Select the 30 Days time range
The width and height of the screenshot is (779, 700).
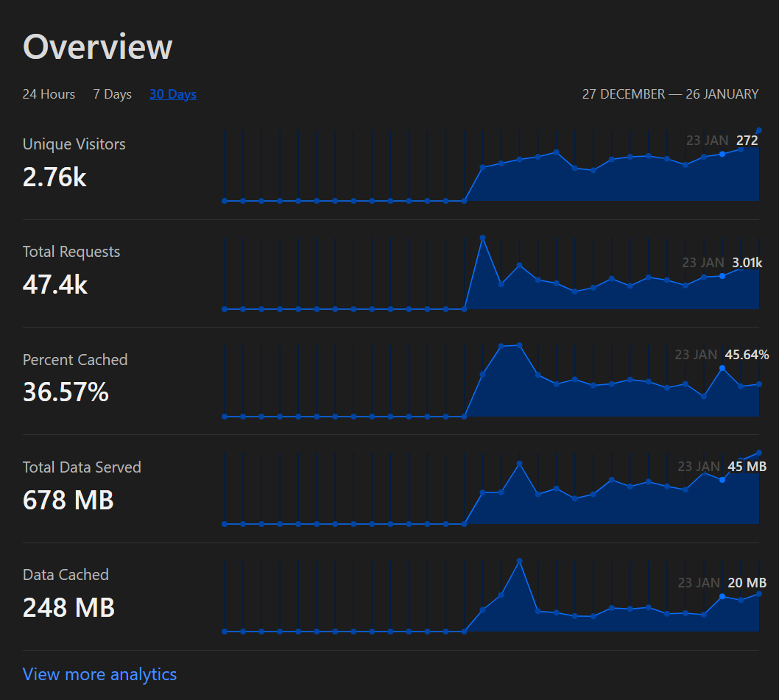pos(172,93)
